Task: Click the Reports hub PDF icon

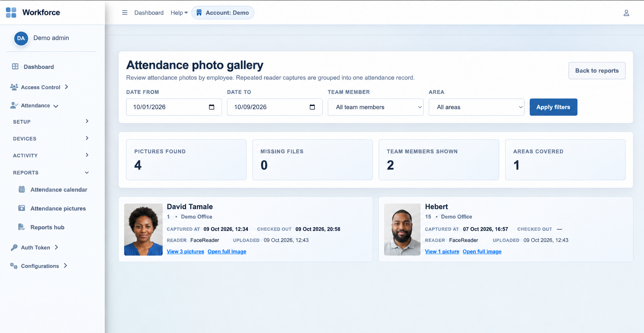Action: (21, 227)
